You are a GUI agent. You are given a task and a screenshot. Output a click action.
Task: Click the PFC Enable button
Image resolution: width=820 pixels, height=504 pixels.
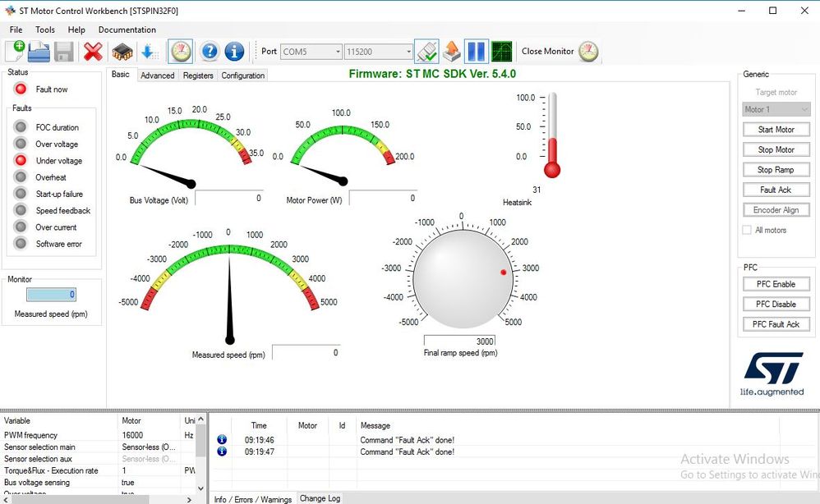click(x=776, y=284)
